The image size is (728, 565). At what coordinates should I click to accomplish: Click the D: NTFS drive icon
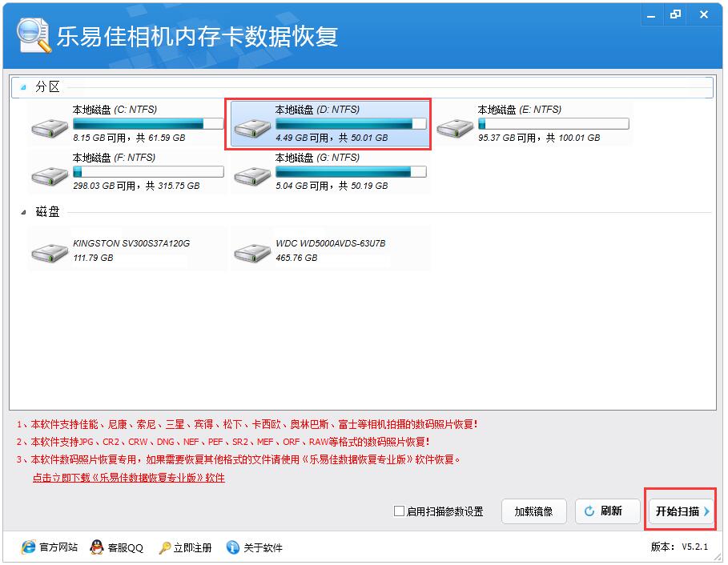252,129
